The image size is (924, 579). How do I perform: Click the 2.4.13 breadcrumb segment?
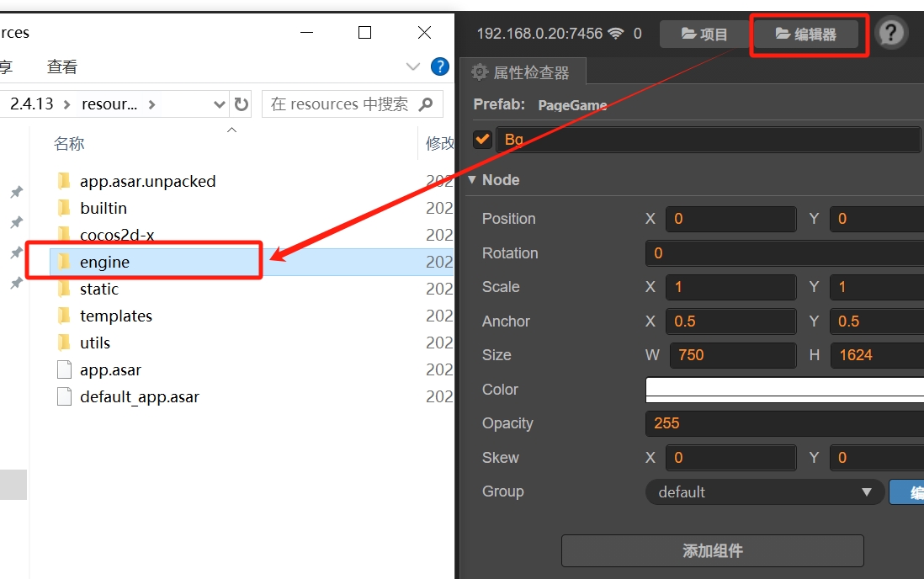point(32,104)
